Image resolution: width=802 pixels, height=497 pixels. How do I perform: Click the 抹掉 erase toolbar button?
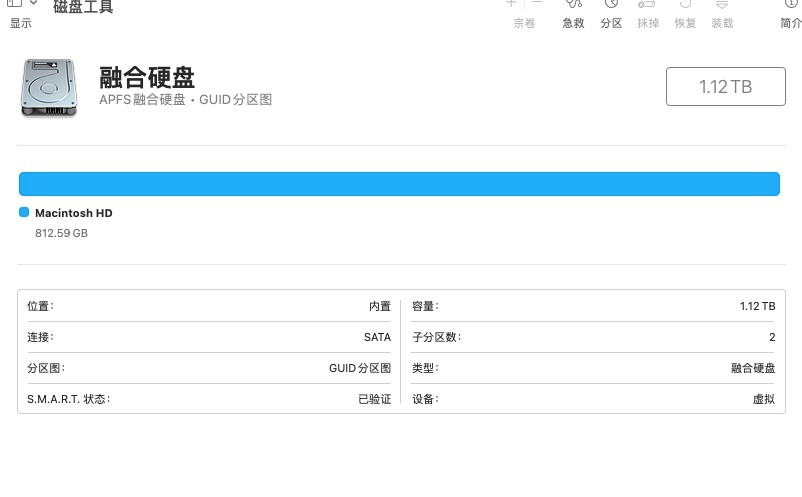(648, 14)
